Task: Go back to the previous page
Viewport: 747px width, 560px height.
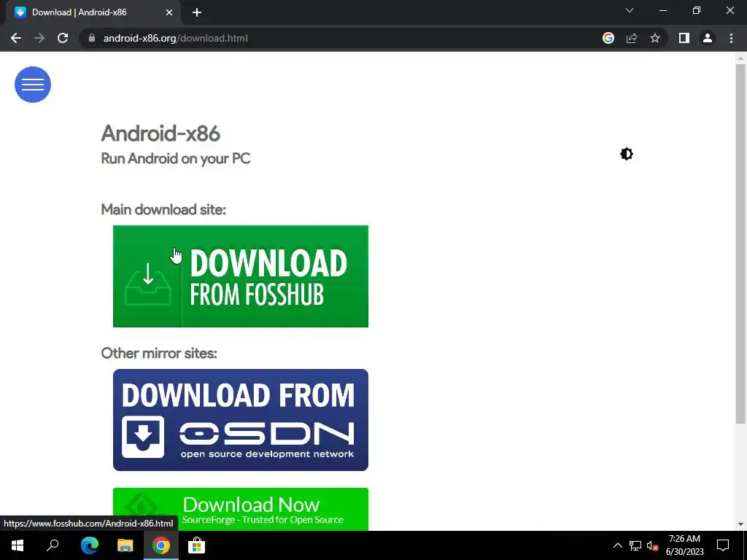Action: (16, 38)
